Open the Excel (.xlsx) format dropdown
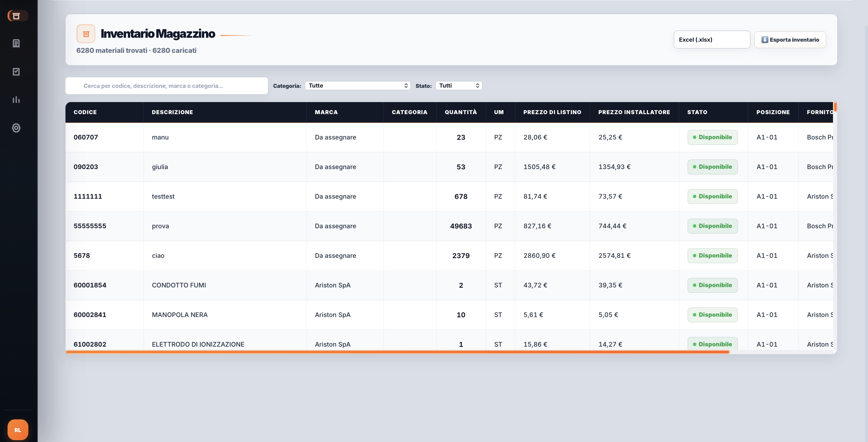868x442 pixels. point(712,40)
